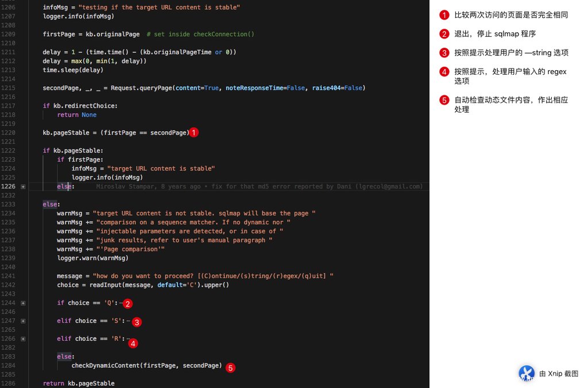
Task: Click the 'return kb.pageStable' statement
Action: 79,383
